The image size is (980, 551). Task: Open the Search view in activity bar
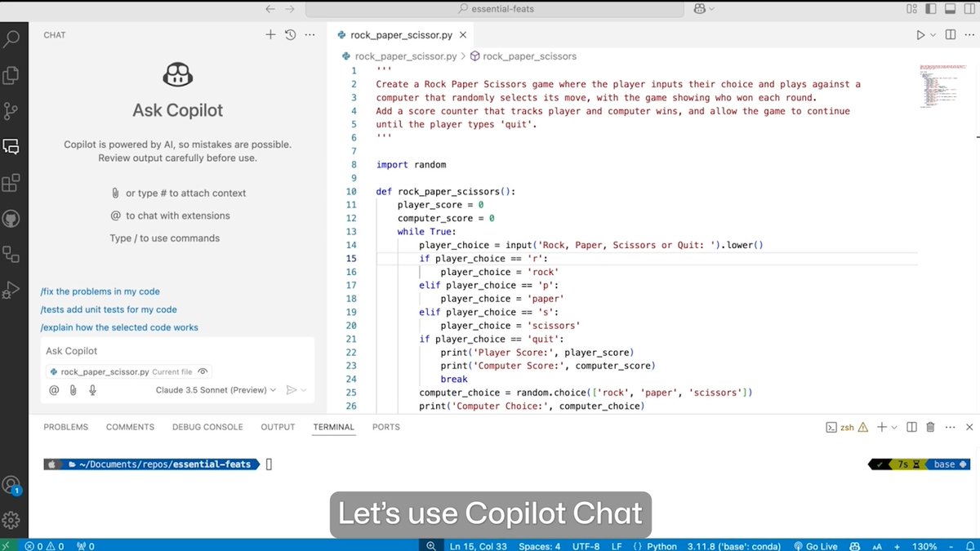11,38
